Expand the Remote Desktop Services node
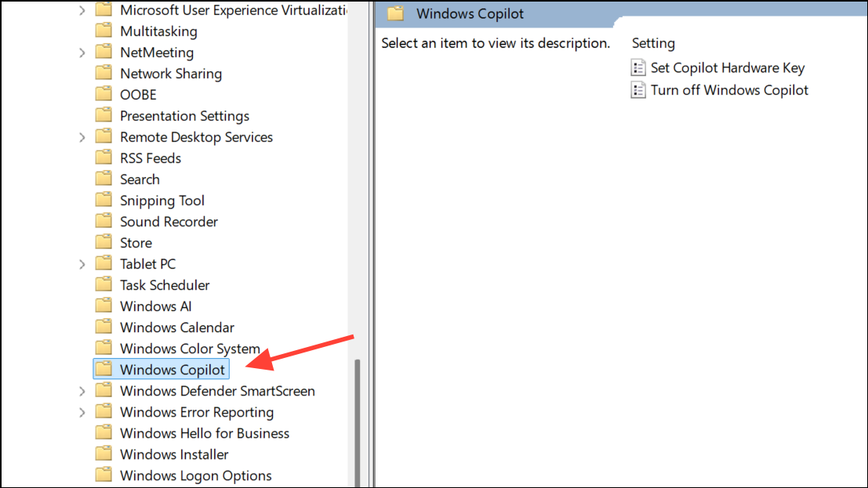 point(82,137)
